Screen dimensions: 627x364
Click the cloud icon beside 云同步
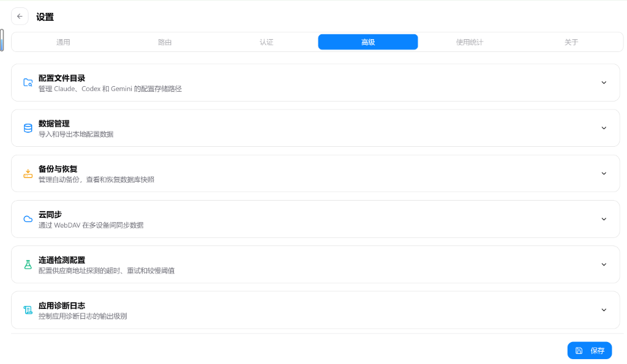click(28, 219)
